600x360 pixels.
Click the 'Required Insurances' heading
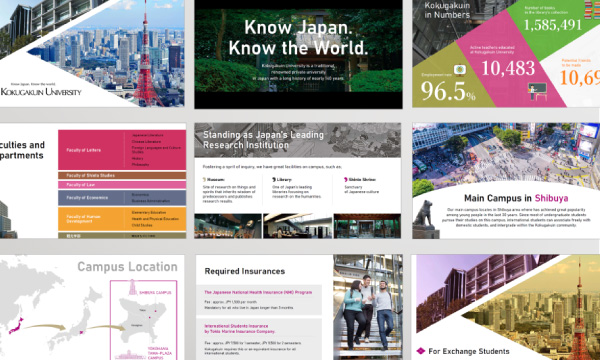[245, 271]
